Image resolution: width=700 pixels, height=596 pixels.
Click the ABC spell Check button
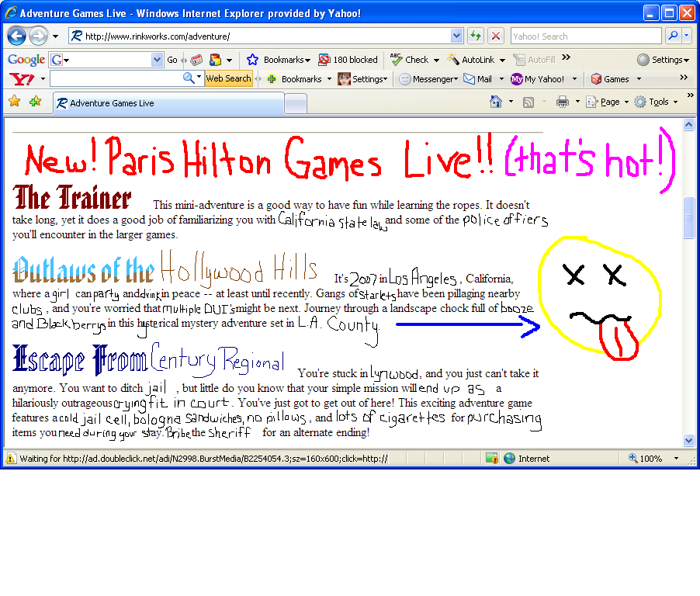point(409,60)
